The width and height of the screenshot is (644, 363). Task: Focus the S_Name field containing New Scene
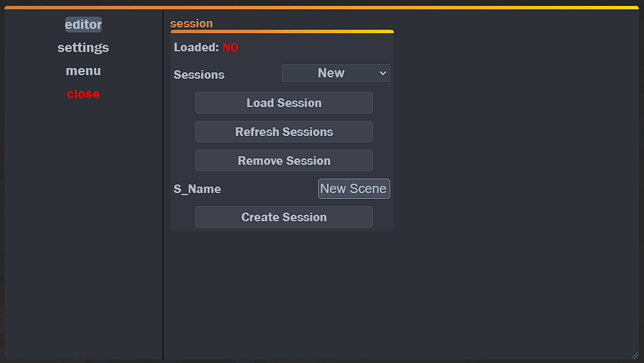coord(353,189)
